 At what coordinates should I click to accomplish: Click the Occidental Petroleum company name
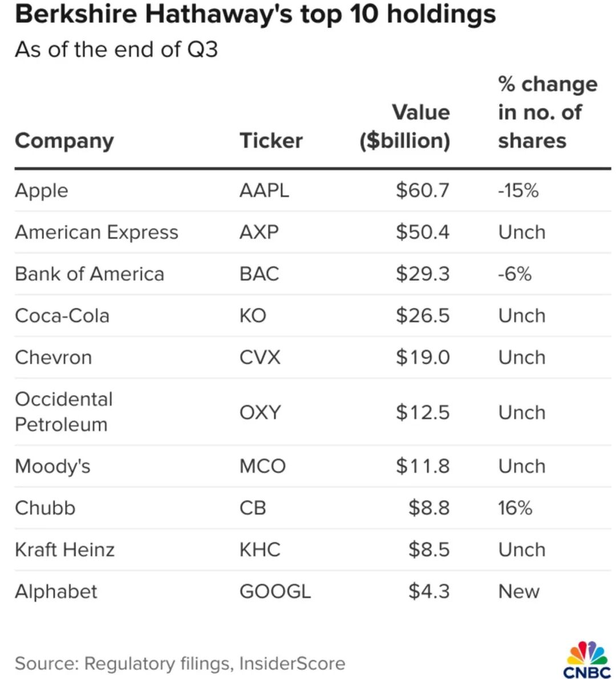[64, 412]
